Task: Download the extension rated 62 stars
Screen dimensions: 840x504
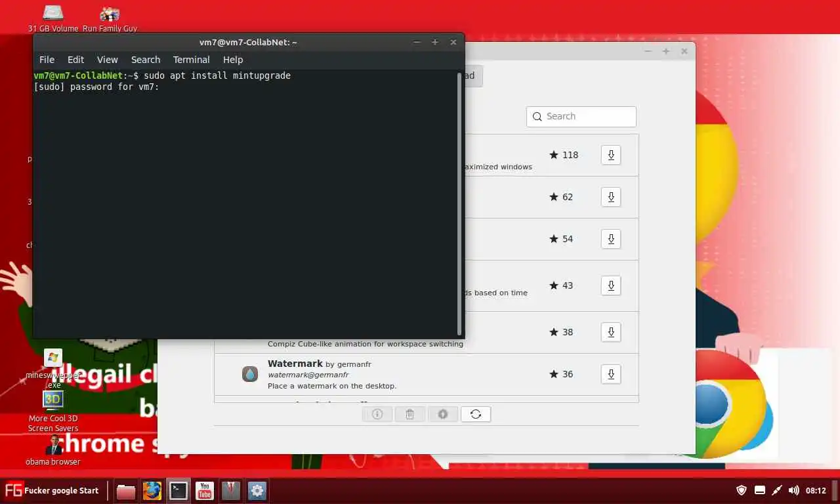Action: [611, 197]
